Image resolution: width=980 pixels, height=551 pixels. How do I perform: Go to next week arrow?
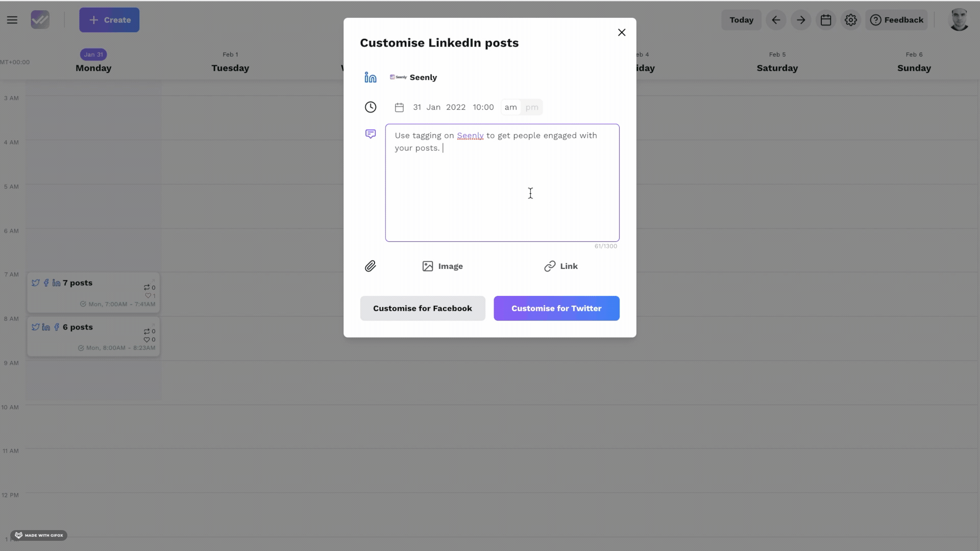coord(801,20)
